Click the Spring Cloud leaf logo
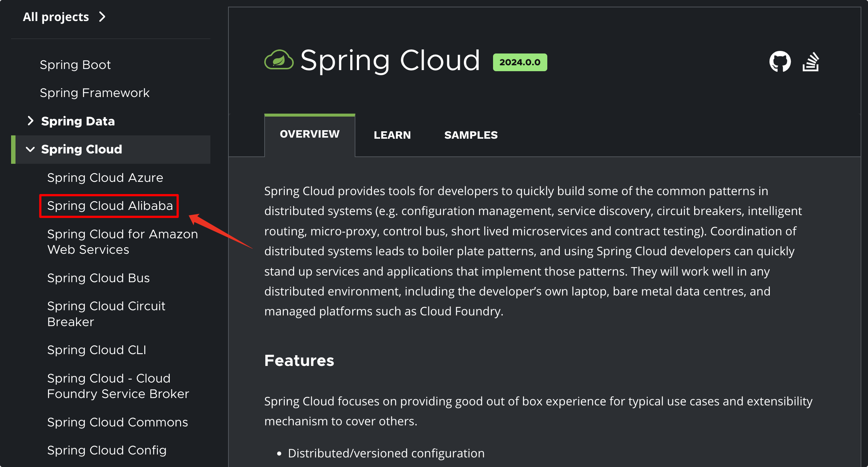The width and height of the screenshot is (868, 467). click(279, 60)
